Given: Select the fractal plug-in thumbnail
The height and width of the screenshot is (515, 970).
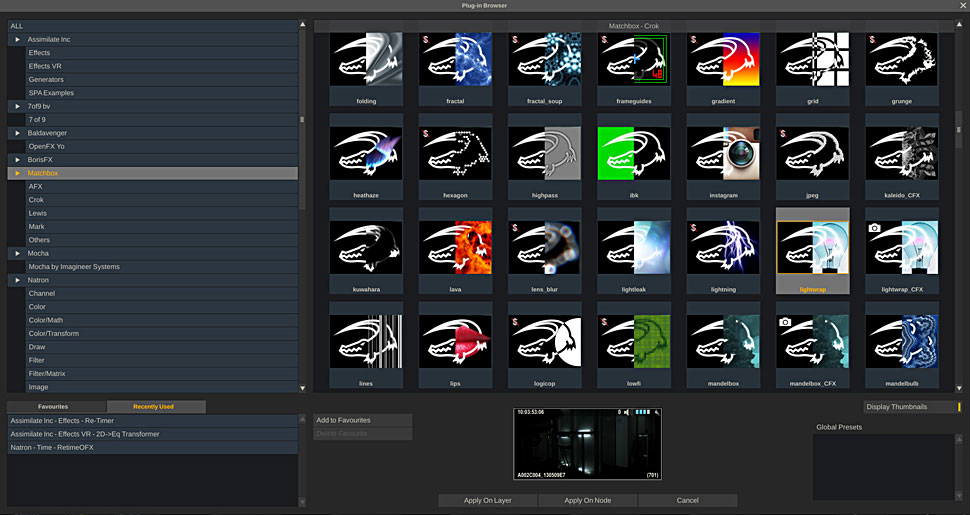Looking at the screenshot, I should [455, 59].
